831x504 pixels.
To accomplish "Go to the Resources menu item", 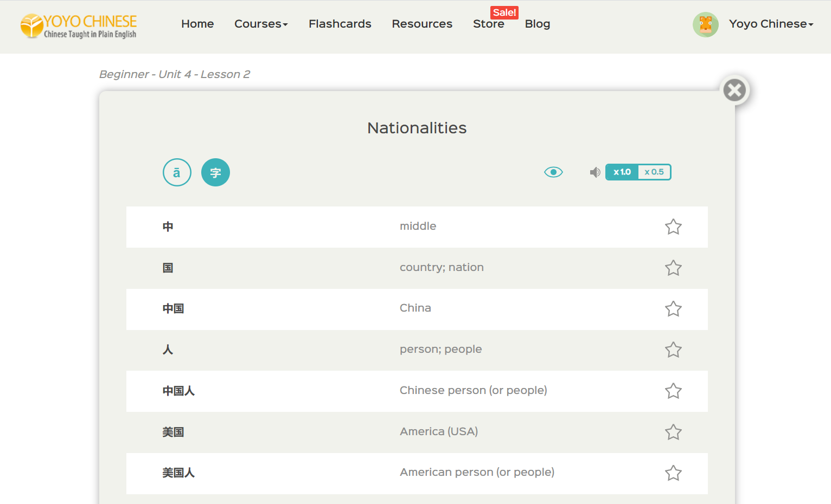I will click(422, 24).
